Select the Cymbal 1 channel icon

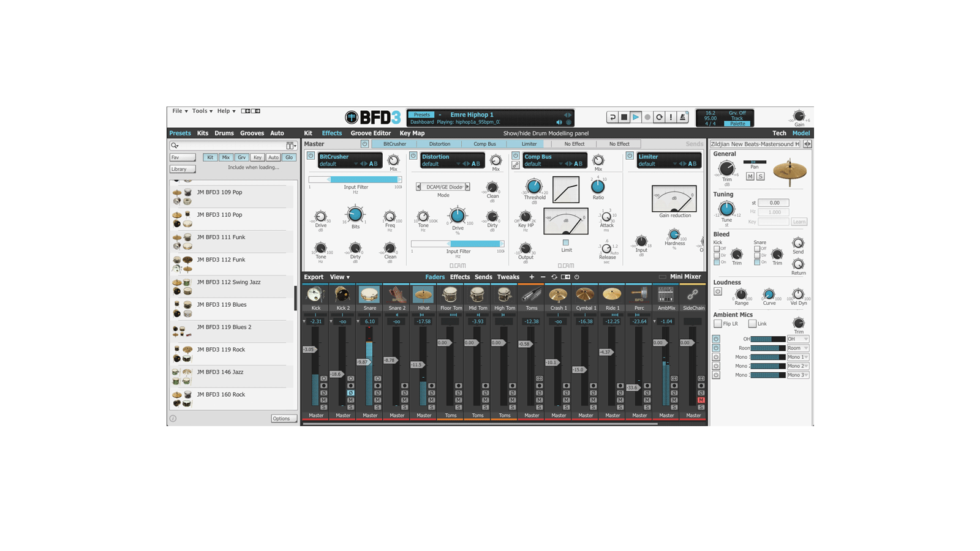tap(585, 294)
